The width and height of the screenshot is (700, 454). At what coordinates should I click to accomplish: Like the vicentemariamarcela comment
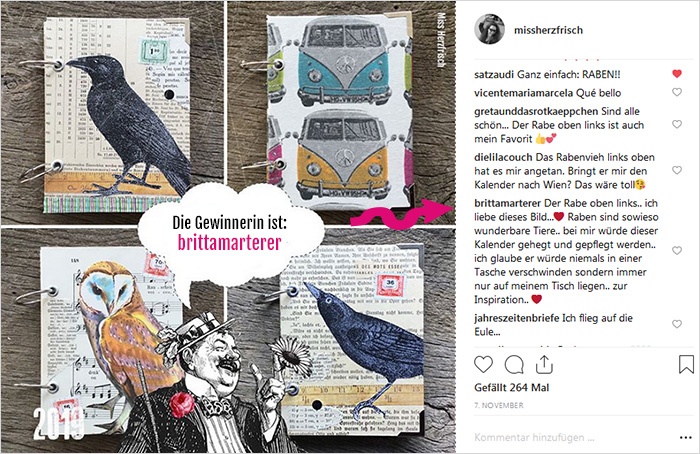(677, 92)
